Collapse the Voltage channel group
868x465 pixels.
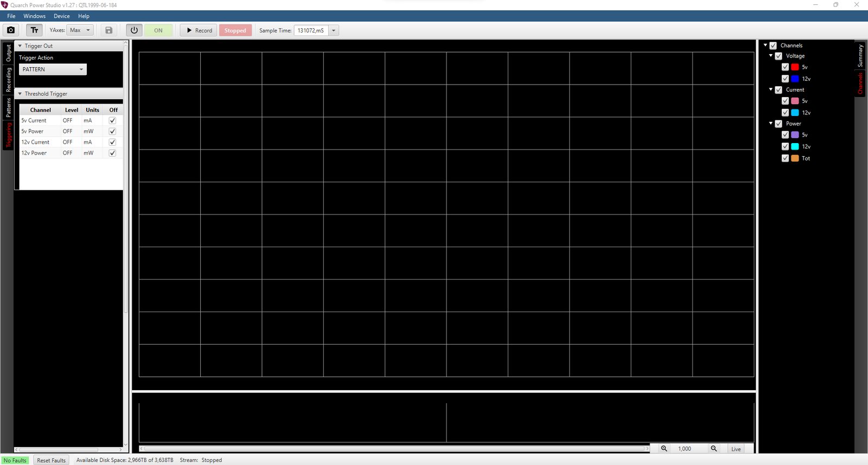[x=771, y=56]
